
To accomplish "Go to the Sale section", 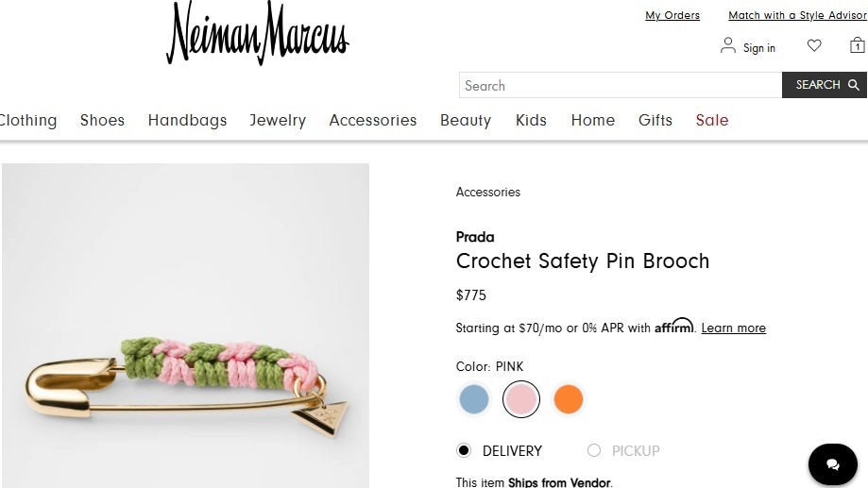I will [x=712, y=120].
